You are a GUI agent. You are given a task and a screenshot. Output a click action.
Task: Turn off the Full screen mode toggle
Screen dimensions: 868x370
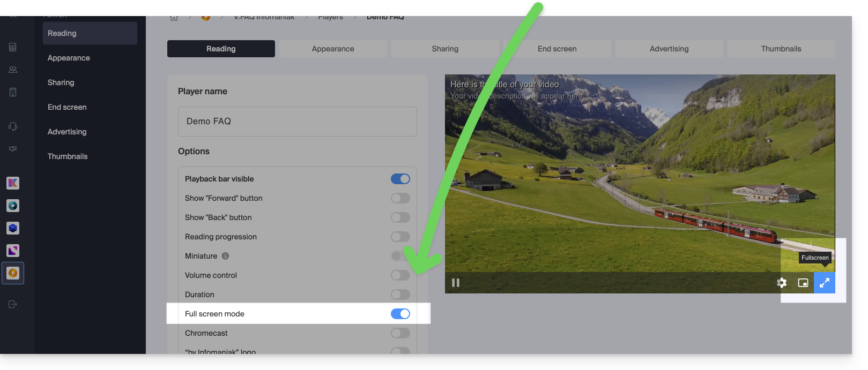tap(400, 314)
